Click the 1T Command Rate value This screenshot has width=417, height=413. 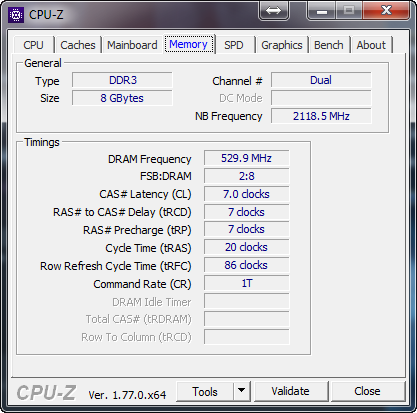(247, 283)
